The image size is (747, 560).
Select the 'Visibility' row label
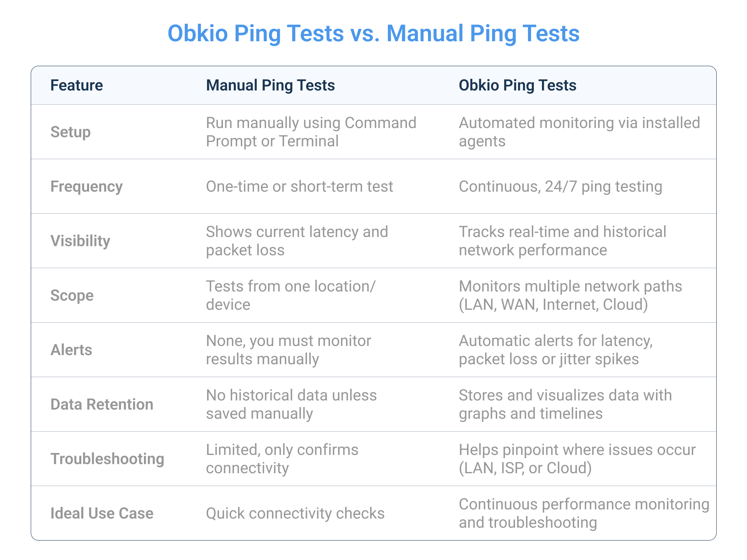80,241
